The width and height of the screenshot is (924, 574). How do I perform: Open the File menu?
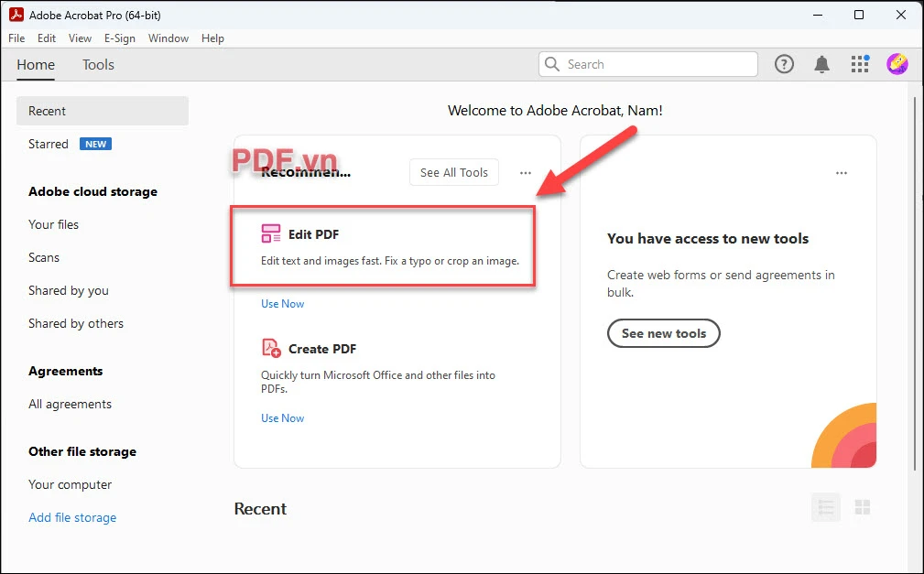[16, 38]
